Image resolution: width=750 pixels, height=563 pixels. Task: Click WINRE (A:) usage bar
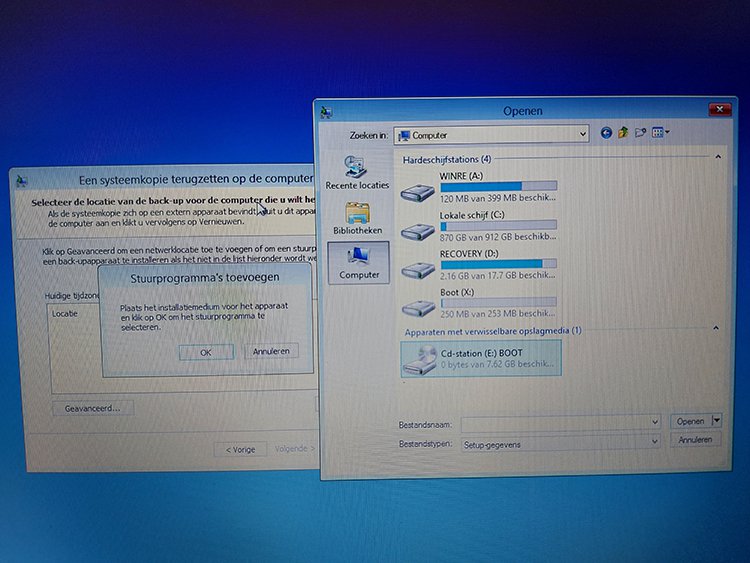pos(498,186)
